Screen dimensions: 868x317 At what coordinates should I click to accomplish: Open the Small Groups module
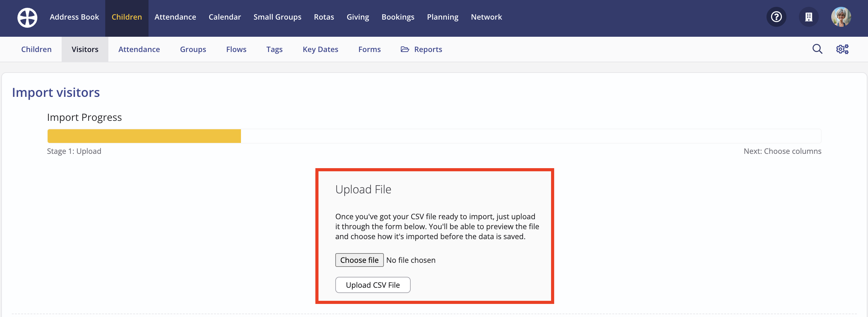(277, 17)
